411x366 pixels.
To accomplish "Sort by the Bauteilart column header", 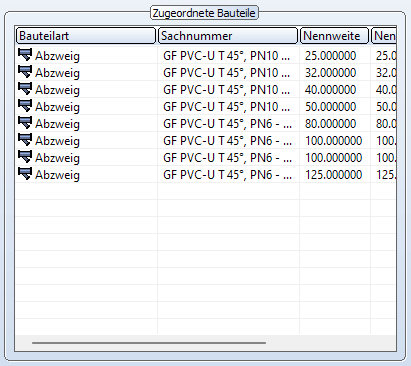I will 86,36.
